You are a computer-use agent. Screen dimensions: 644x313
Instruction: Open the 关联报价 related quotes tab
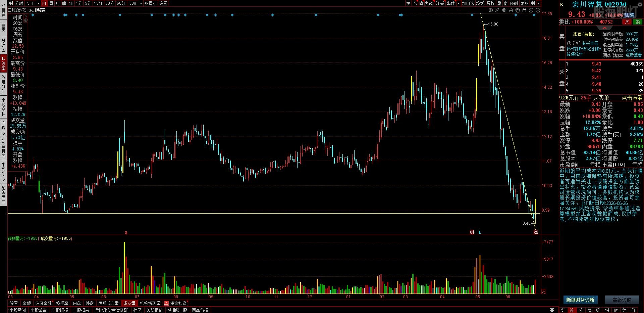pyautogui.click(x=154, y=310)
